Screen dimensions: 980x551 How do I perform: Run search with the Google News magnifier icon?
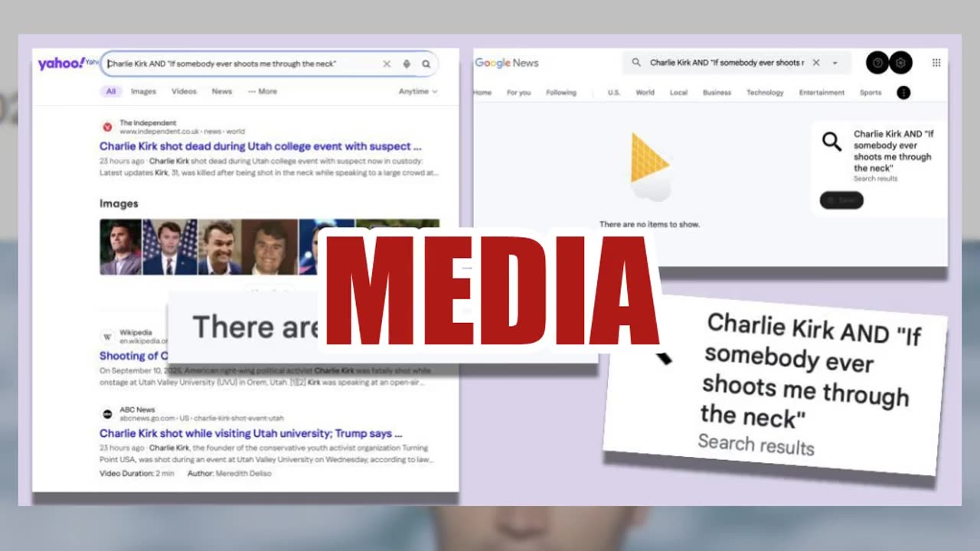pos(636,63)
